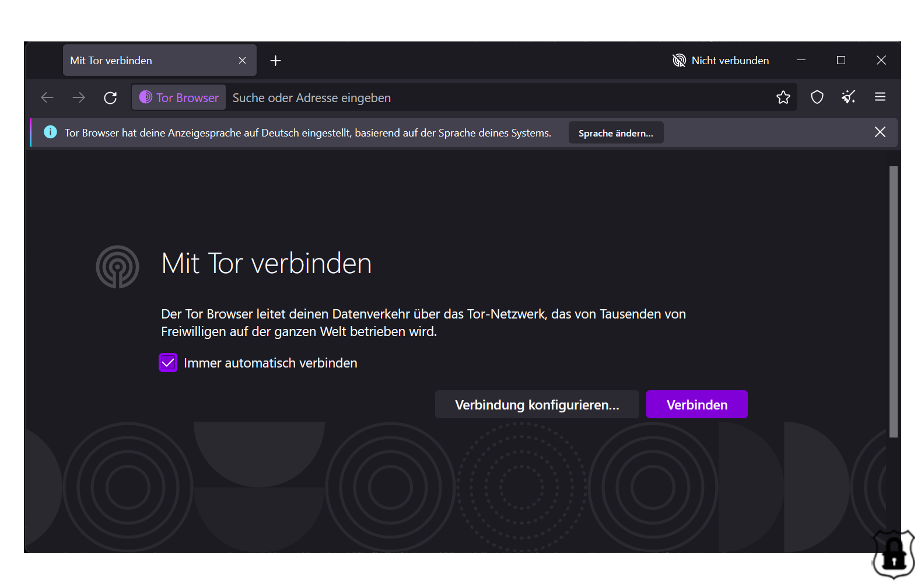Viewport: 921px width, 588px height.
Task: Click the back navigation arrow
Action: pyautogui.click(x=47, y=97)
